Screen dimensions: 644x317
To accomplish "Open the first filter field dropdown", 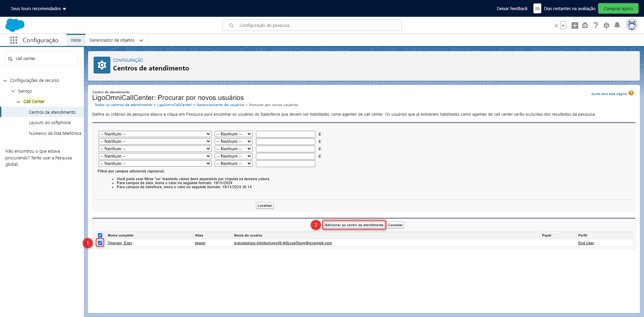I will click(x=155, y=134).
